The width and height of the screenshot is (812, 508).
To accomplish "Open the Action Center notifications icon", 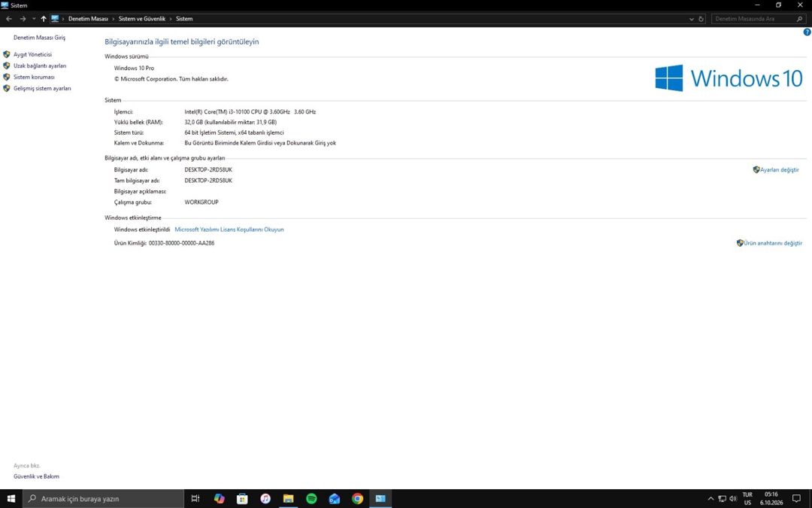I will (796, 499).
